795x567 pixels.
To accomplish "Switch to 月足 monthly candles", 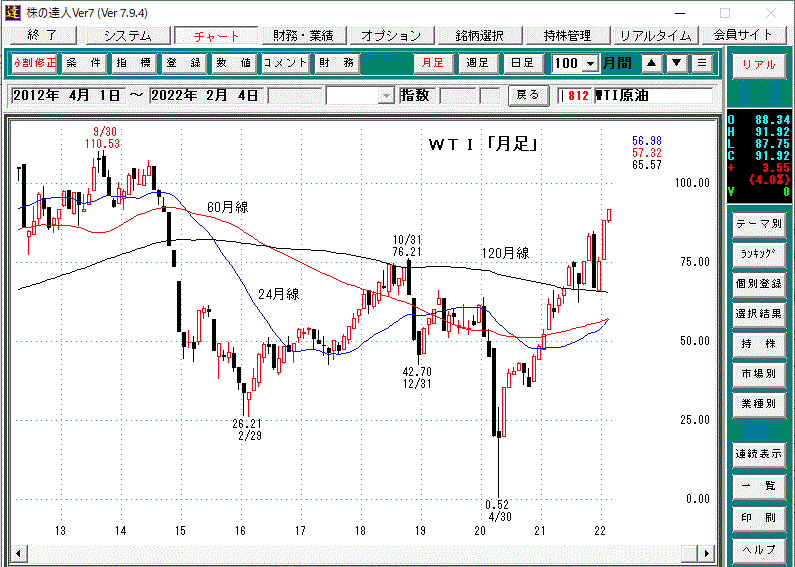I will coord(434,63).
